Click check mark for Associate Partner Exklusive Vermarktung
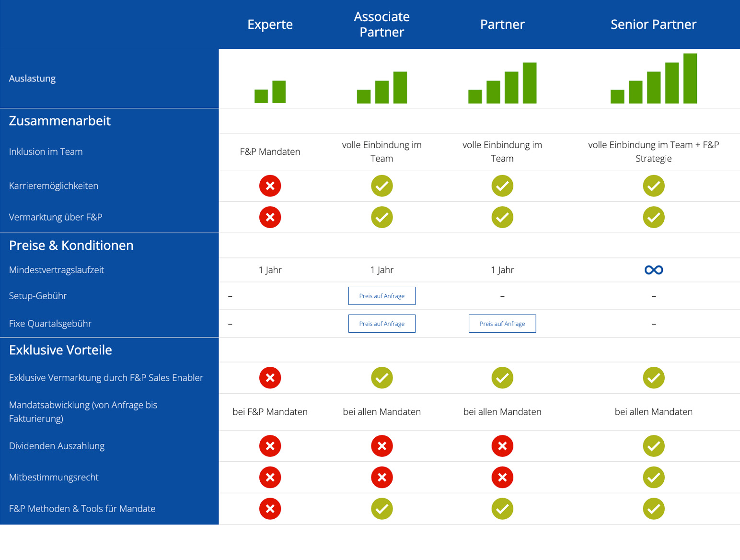Image resolution: width=740 pixels, height=560 pixels. point(382,378)
